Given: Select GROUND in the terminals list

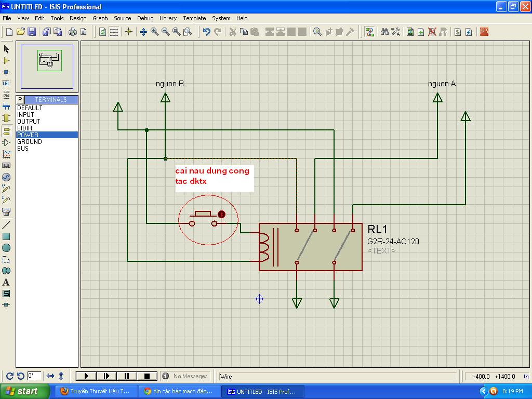Looking at the screenshot, I should (30, 142).
